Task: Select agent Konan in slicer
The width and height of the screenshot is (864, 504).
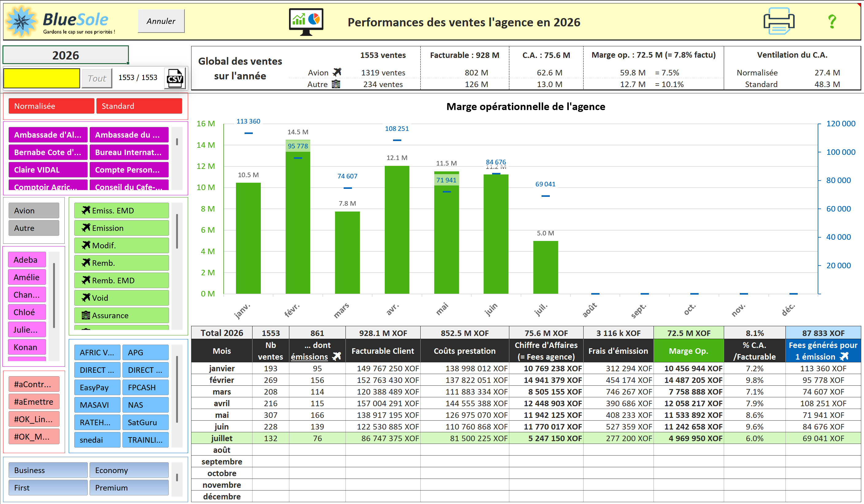Action: 27,347
